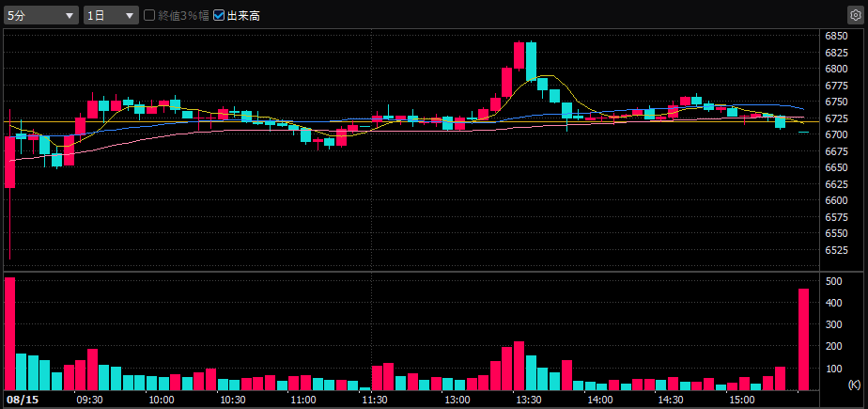Viewport: 868px width, 409px height.
Task: Click the 09:30 time axis label
Action: (88, 400)
